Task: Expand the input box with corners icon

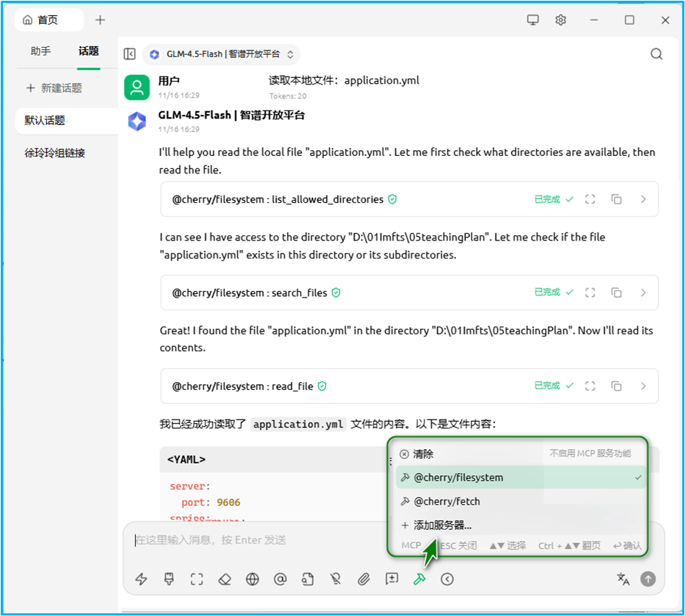Action: (197, 579)
